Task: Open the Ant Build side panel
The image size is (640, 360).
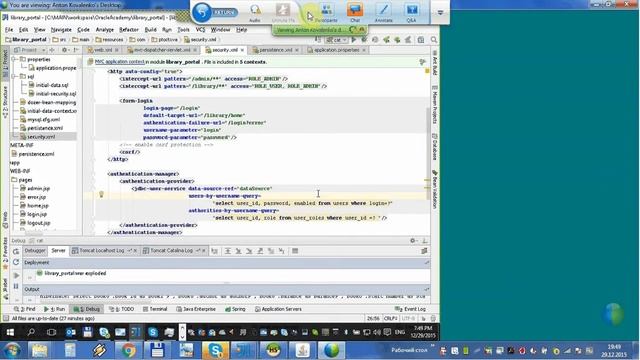Action: coord(435,63)
